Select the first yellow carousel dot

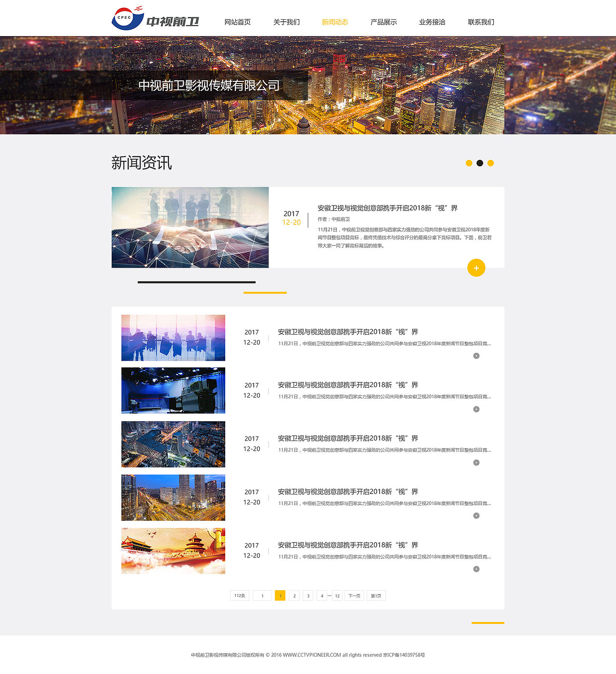point(469,163)
